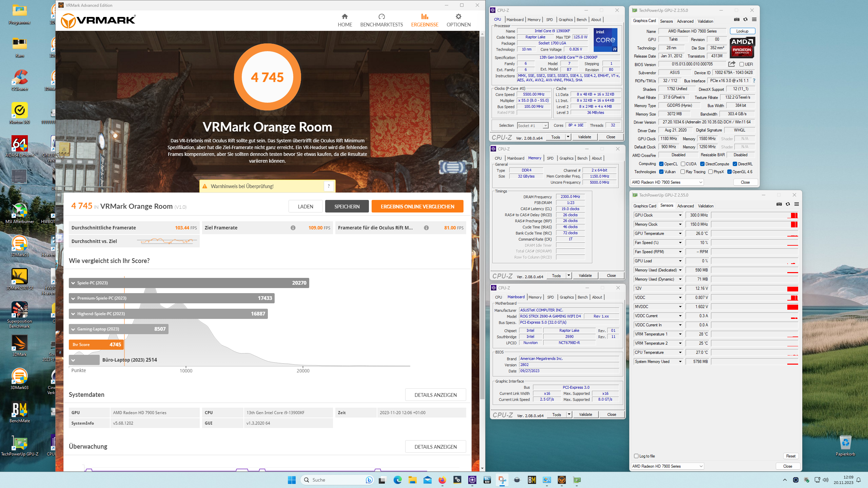Take GPU-Z screenshot with camera icon, top window

(x=737, y=20)
